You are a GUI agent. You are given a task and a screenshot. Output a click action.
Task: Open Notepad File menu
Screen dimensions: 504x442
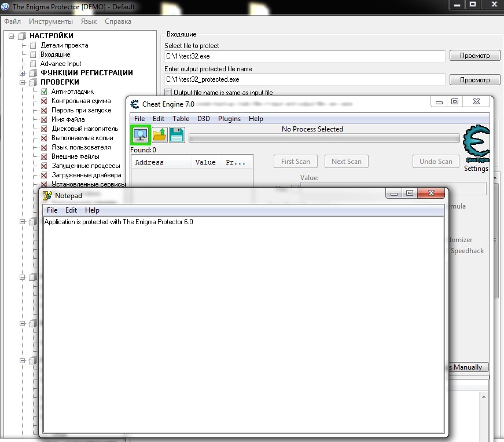pos(52,210)
